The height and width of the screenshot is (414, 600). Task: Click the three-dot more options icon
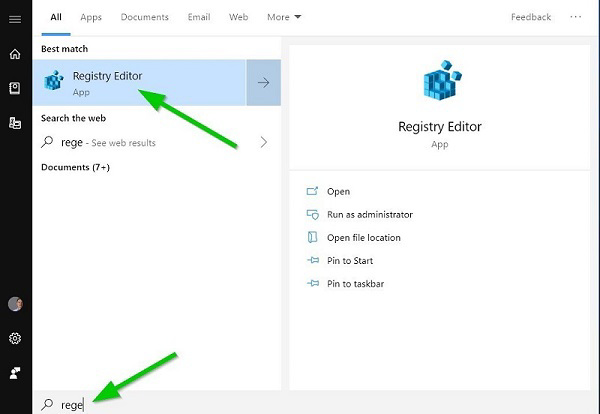click(x=576, y=17)
